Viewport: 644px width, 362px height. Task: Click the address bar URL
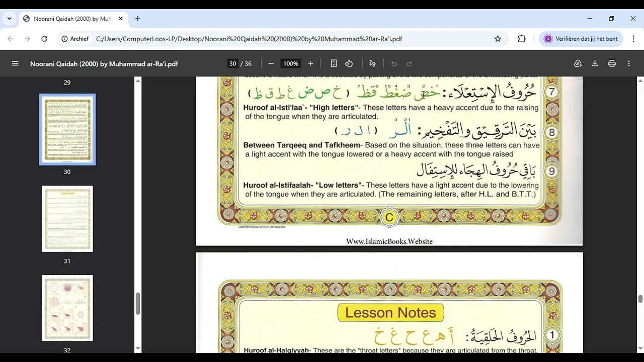point(249,39)
